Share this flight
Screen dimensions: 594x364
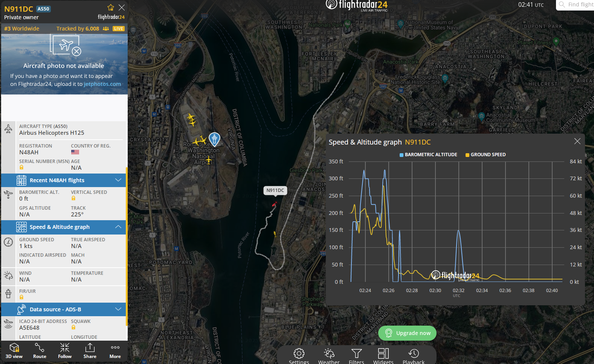90,351
